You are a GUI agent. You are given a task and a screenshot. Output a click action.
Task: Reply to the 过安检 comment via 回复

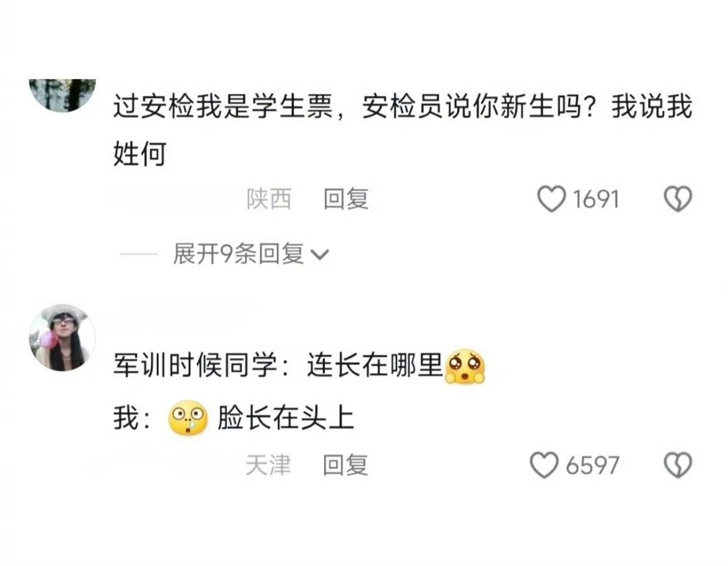(346, 199)
